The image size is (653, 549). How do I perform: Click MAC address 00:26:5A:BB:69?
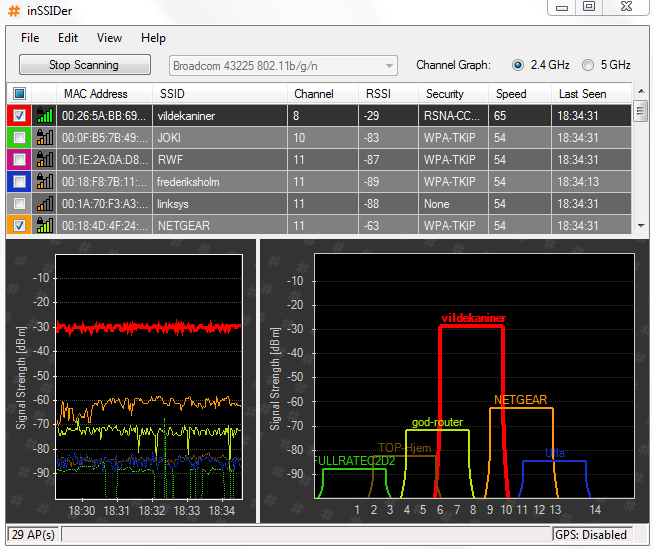click(x=104, y=115)
